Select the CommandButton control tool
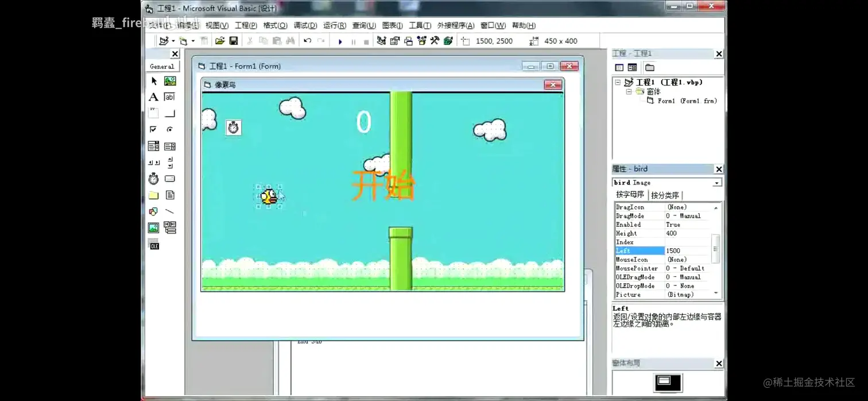 coord(170,113)
